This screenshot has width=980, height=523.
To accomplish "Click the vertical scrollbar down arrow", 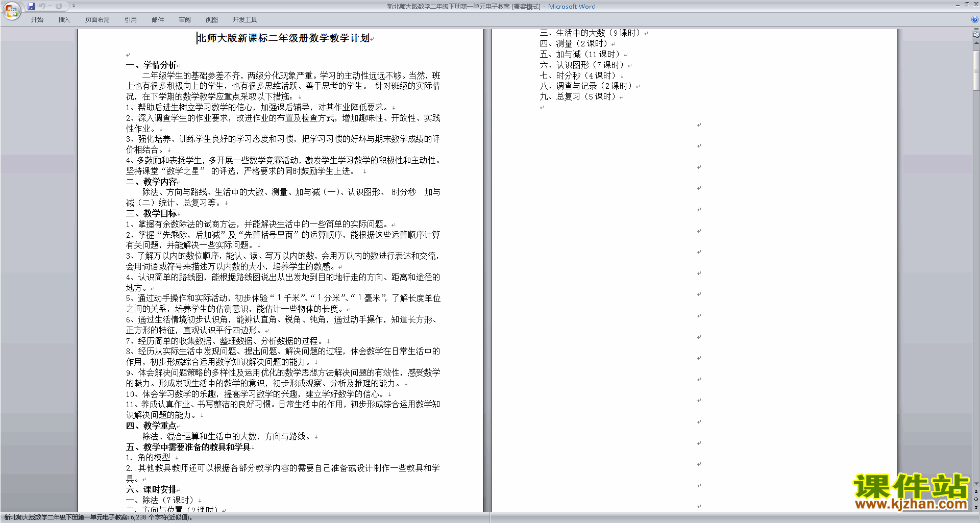I will click(976, 484).
